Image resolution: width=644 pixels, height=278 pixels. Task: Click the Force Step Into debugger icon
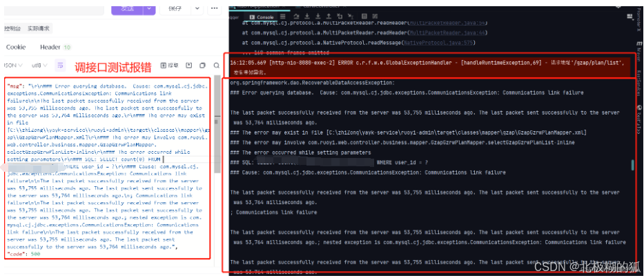(x=318, y=17)
